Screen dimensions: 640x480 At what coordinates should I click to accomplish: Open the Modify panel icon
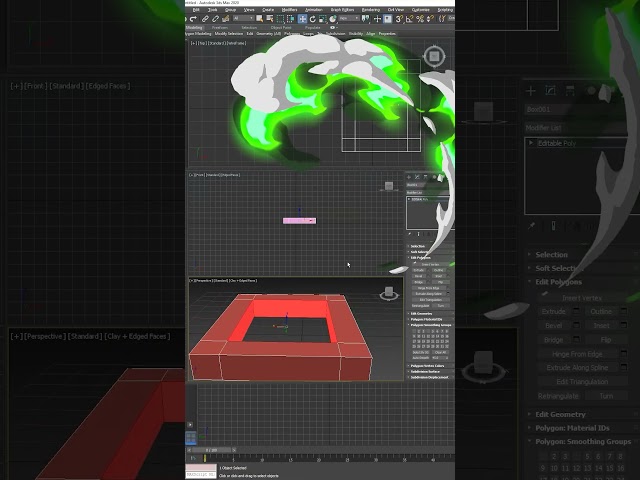tap(417, 177)
